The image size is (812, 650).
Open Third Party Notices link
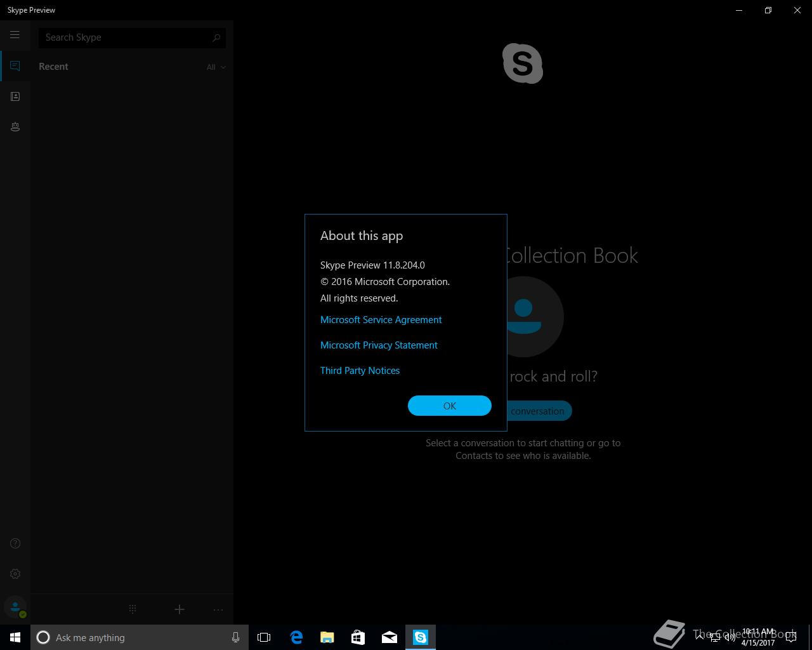(x=360, y=371)
